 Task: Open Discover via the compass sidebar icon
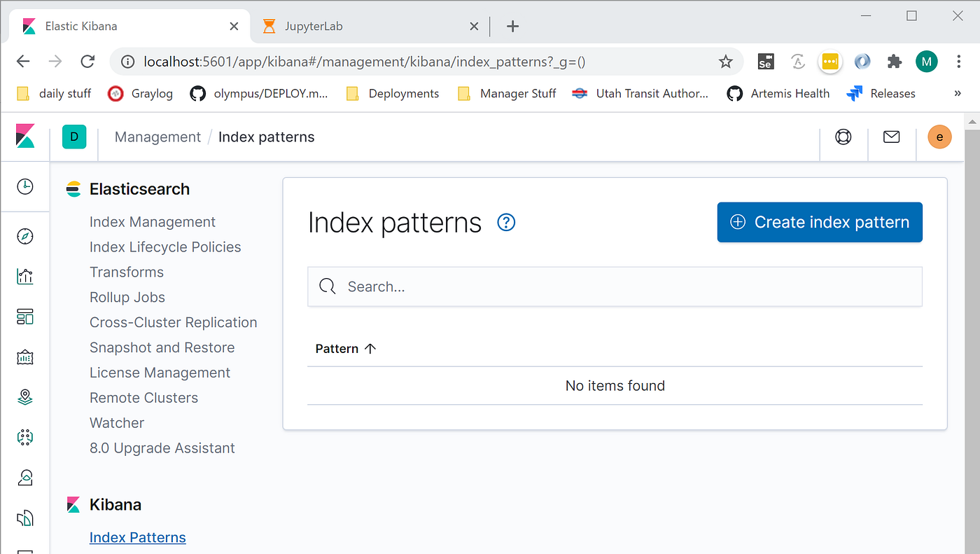[x=25, y=237]
